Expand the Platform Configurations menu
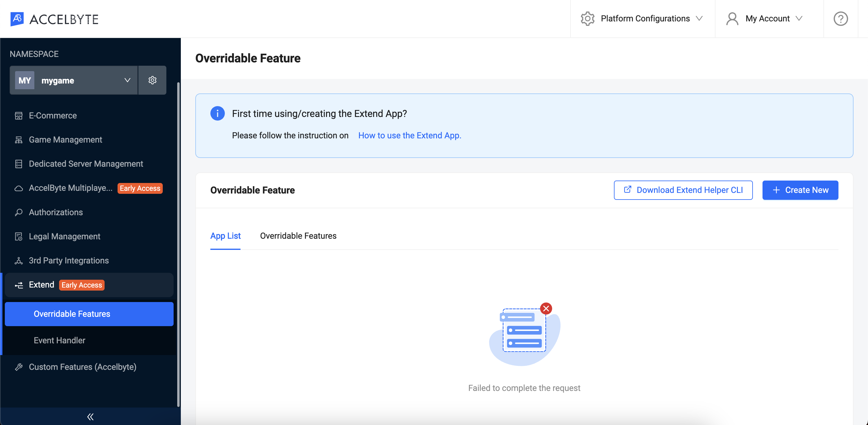 pyautogui.click(x=642, y=19)
